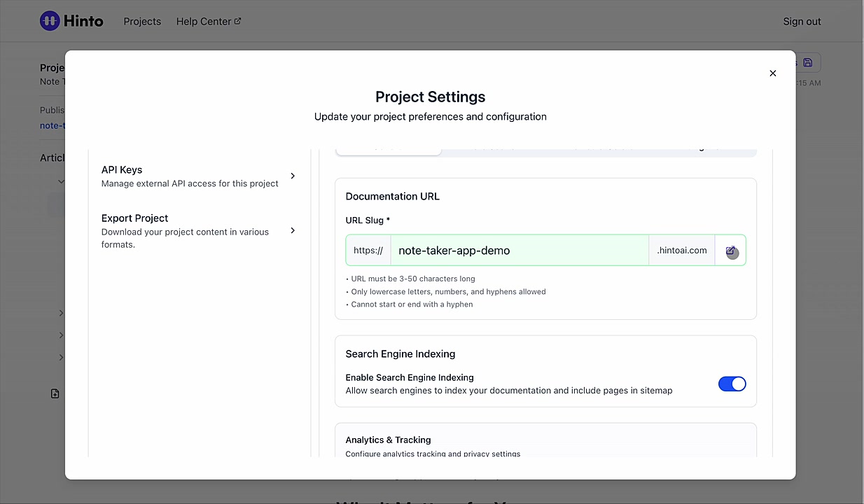The height and width of the screenshot is (504, 864).
Task: Expand the API Keys chevron arrow
Action: [x=293, y=176]
